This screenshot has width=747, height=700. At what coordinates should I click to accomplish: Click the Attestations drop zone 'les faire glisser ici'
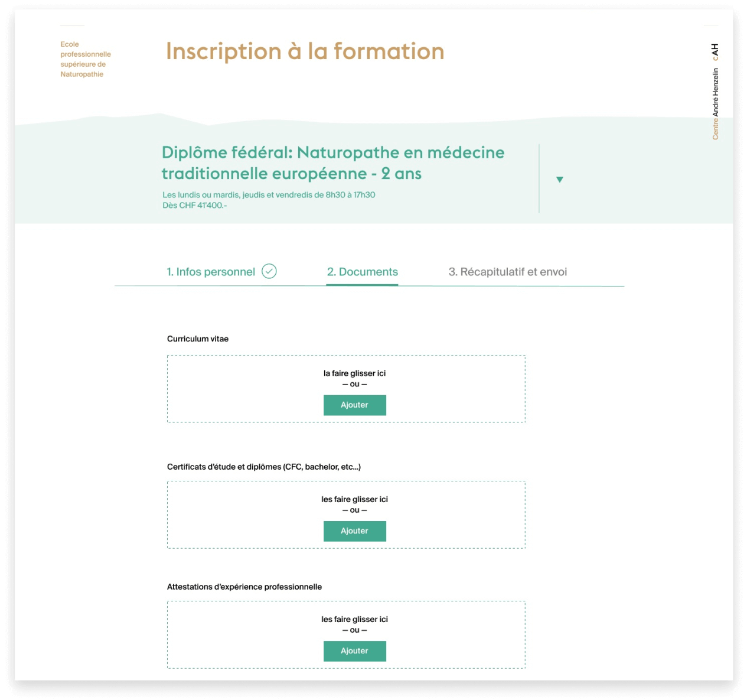[x=354, y=619]
